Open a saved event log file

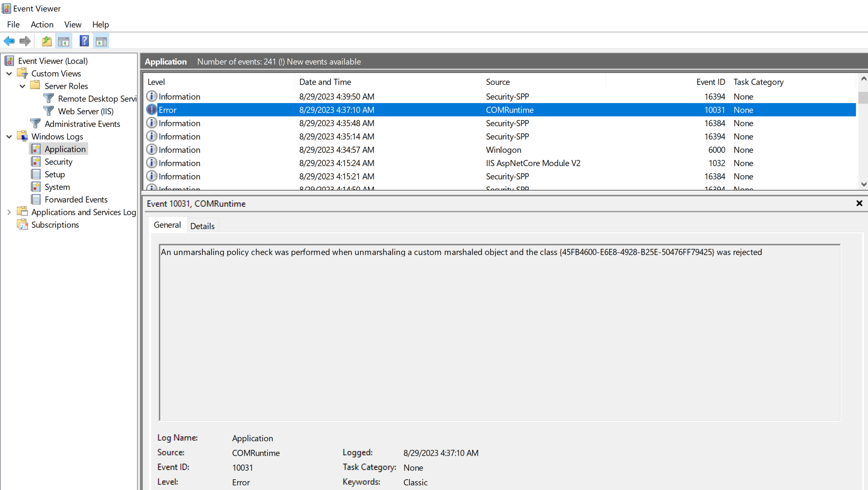[x=46, y=41]
